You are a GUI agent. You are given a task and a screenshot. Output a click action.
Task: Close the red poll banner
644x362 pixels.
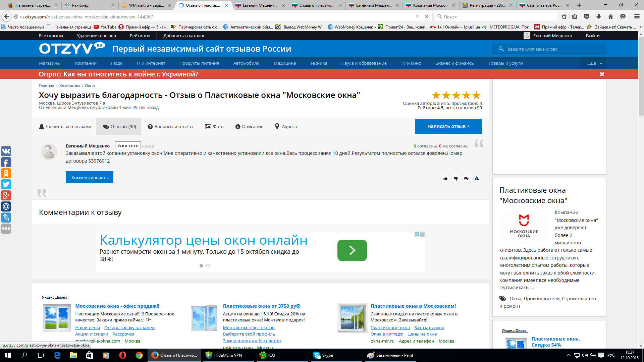tap(602, 74)
